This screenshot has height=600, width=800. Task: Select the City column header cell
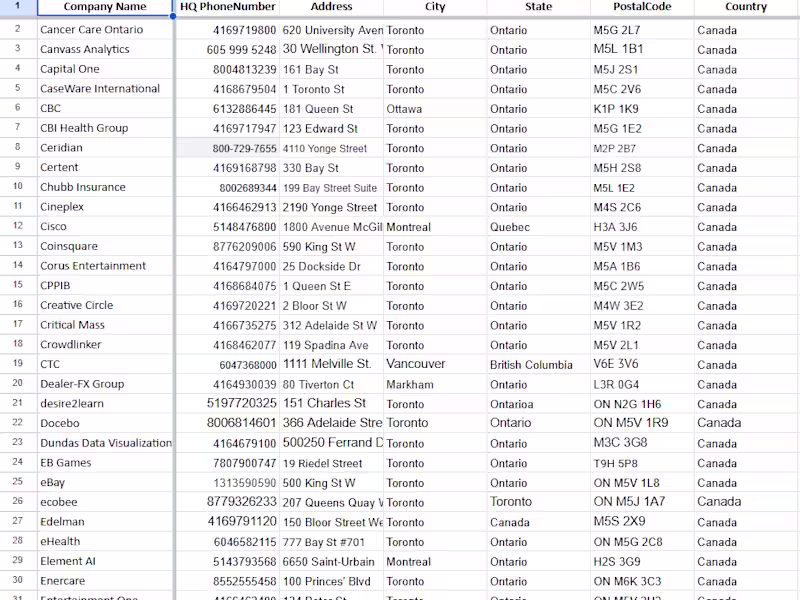click(x=435, y=7)
